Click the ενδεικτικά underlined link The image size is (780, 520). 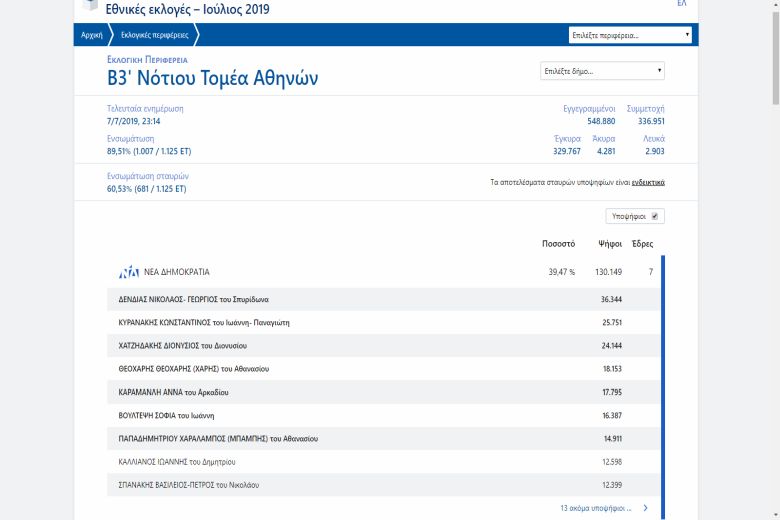[x=648, y=182]
